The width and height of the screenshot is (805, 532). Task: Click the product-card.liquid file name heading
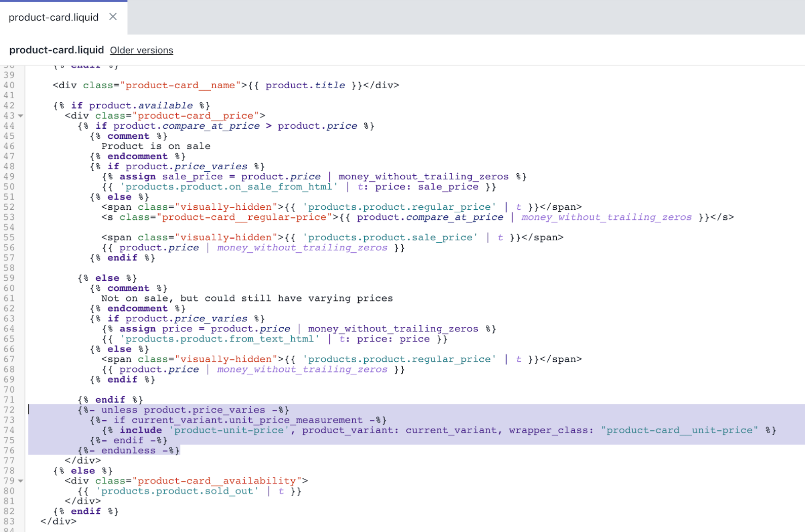56,50
